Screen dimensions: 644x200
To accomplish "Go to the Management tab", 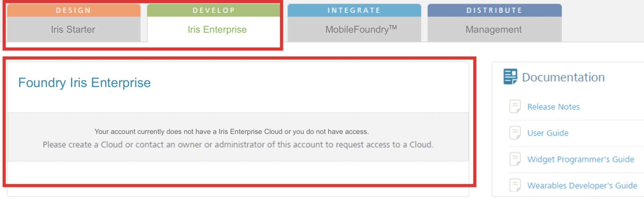I will point(493,29).
